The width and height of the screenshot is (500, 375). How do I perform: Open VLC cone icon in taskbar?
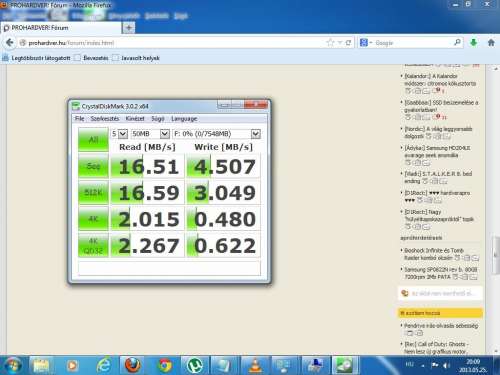[255, 365]
